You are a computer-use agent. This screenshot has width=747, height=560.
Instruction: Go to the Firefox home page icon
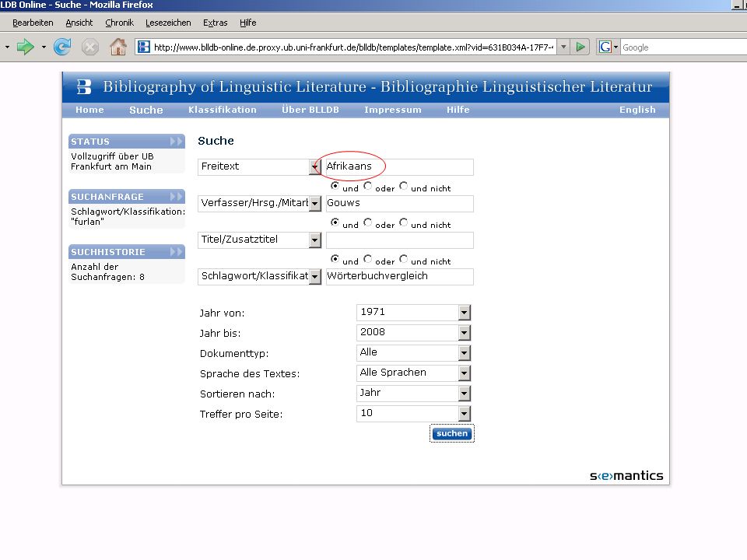[118, 47]
